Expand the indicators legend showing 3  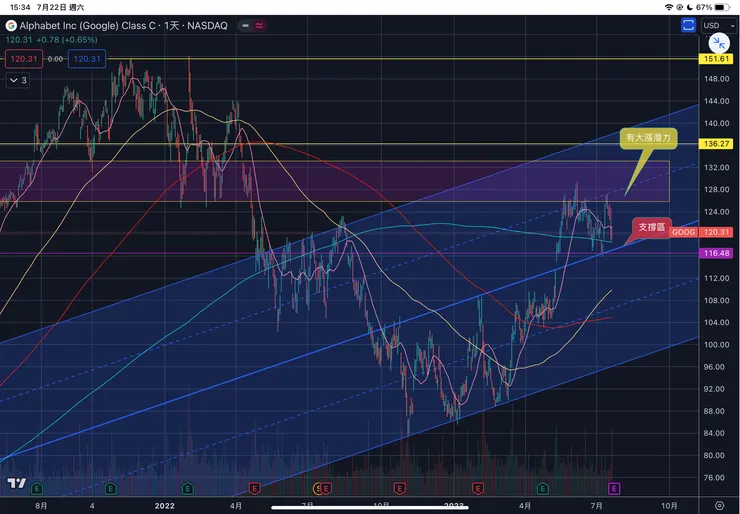tap(18, 80)
